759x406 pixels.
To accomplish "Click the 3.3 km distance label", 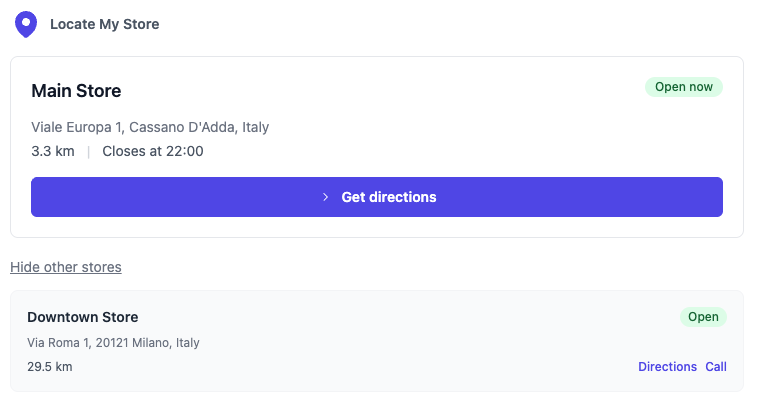I will pyautogui.click(x=53, y=152).
